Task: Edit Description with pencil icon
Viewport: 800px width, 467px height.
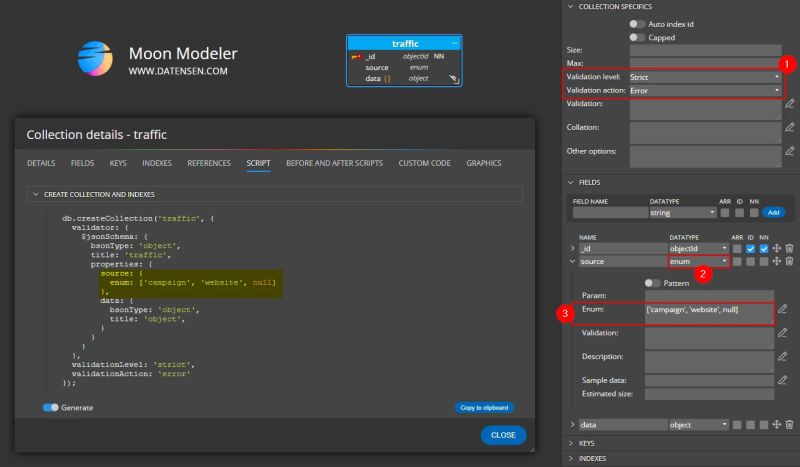Action: point(782,356)
